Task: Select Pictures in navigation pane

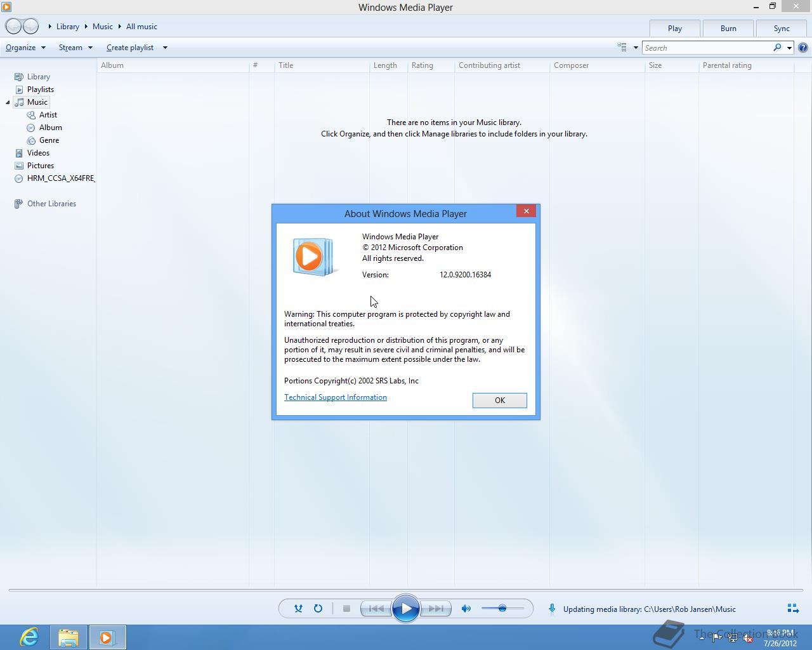Action: [x=34, y=166]
